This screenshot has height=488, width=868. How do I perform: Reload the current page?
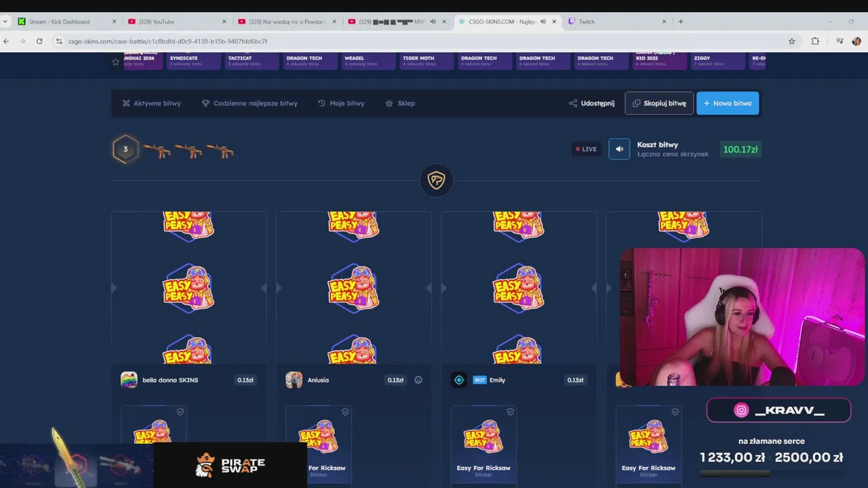(x=39, y=41)
